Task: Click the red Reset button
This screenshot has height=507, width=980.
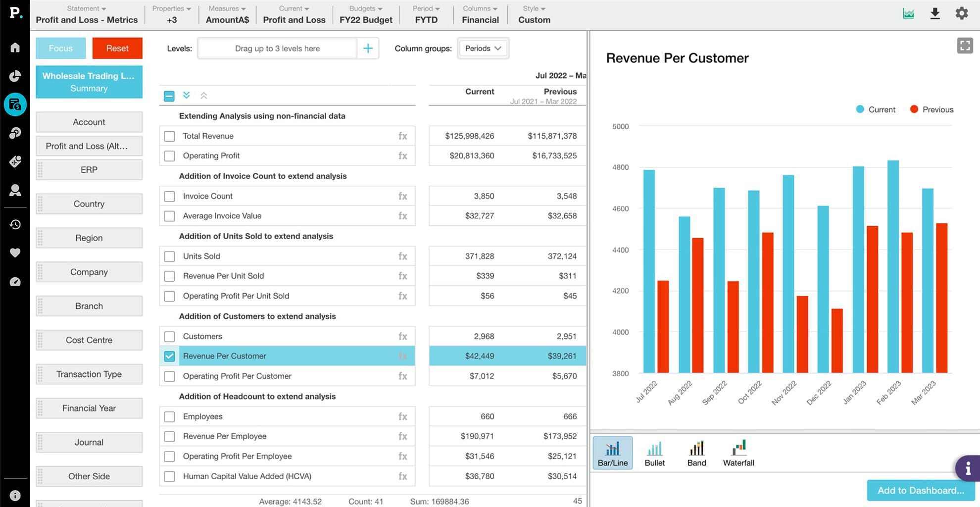Action: (x=117, y=48)
